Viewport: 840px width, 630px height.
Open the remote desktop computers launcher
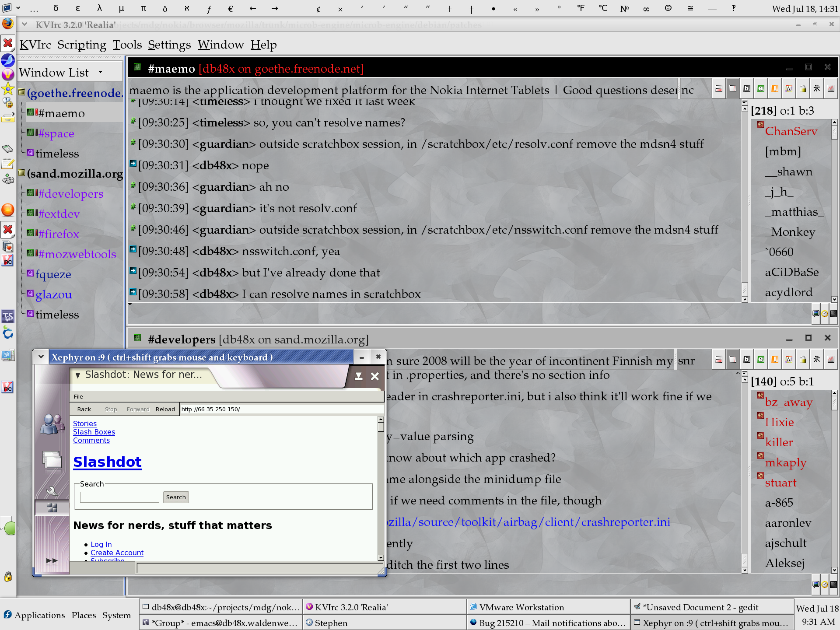[8, 354]
